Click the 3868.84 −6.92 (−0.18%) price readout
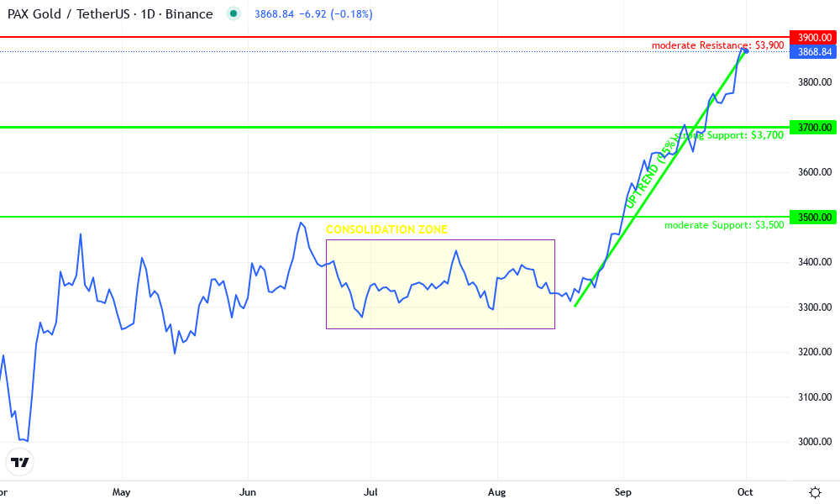Image resolution: width=840 pixels, height=504 pixels. pos(313,14)
